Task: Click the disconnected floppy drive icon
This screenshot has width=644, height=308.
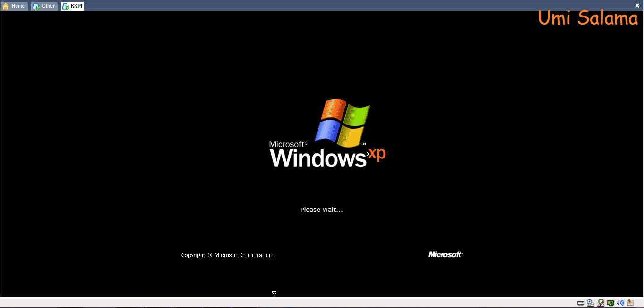Action: (x=601, y=303)
